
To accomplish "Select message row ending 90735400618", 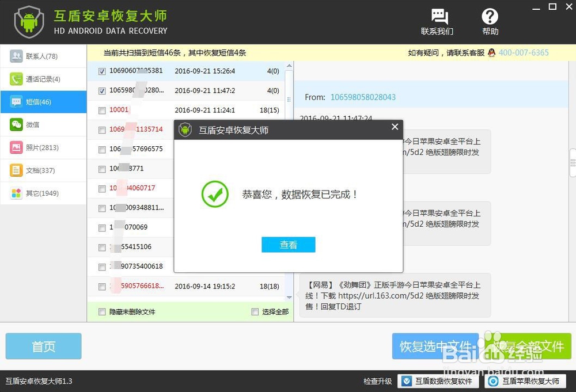I will (x=130, y=267).
